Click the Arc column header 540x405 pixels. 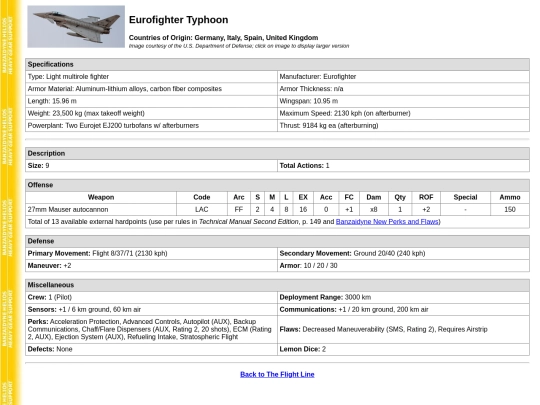(x=239, y=197)
